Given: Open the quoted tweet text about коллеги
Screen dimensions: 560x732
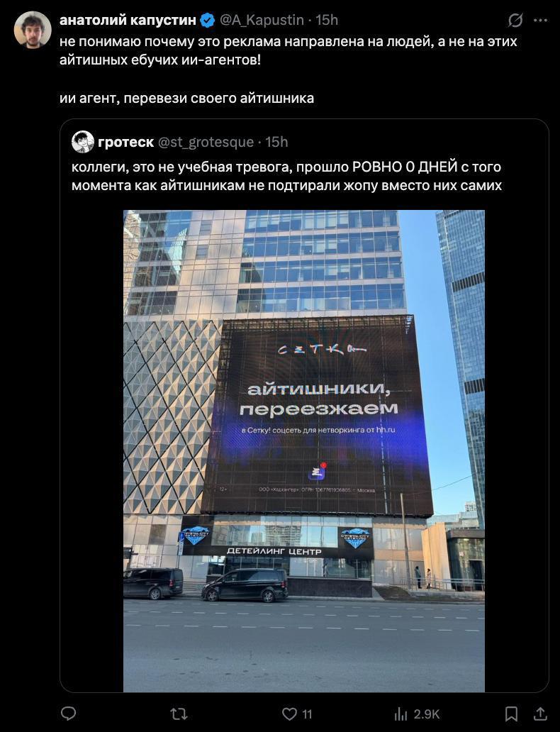Looking at the screenshot, I should (x=286, y=176).
